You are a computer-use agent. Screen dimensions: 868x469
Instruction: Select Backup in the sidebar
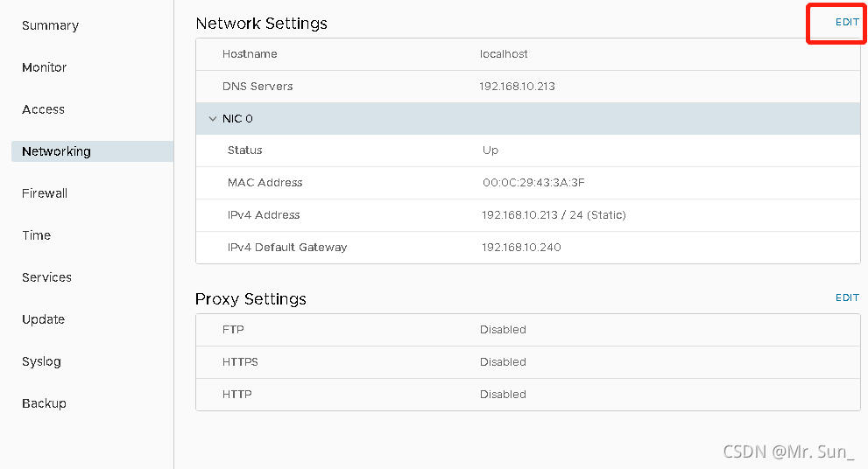(x=45, y=403)
